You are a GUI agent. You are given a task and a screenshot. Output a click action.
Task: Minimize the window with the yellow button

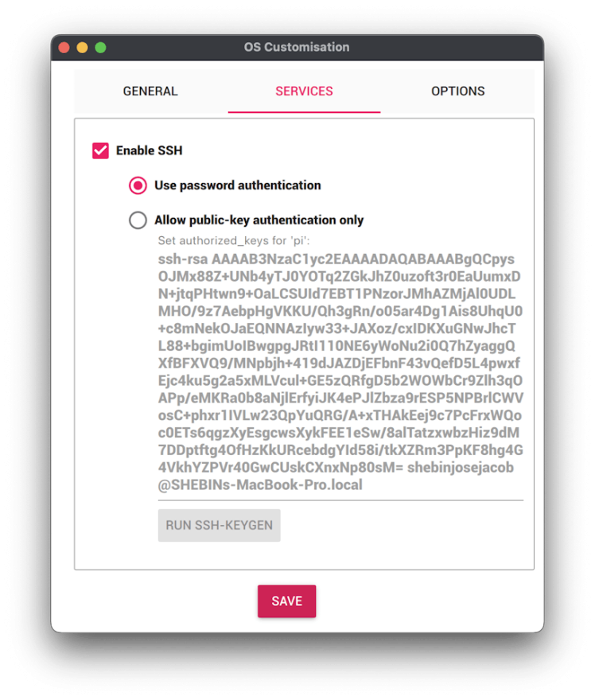coord(83,48)
